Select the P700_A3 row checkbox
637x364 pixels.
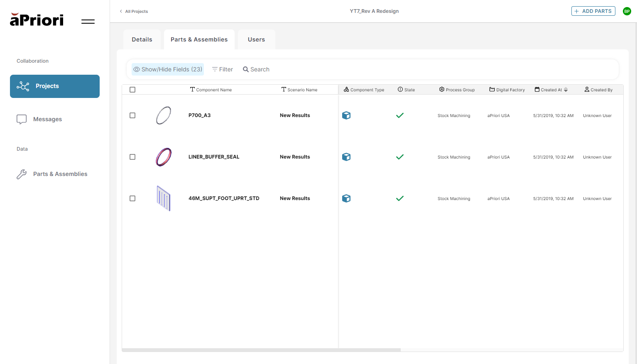point(132,115)
